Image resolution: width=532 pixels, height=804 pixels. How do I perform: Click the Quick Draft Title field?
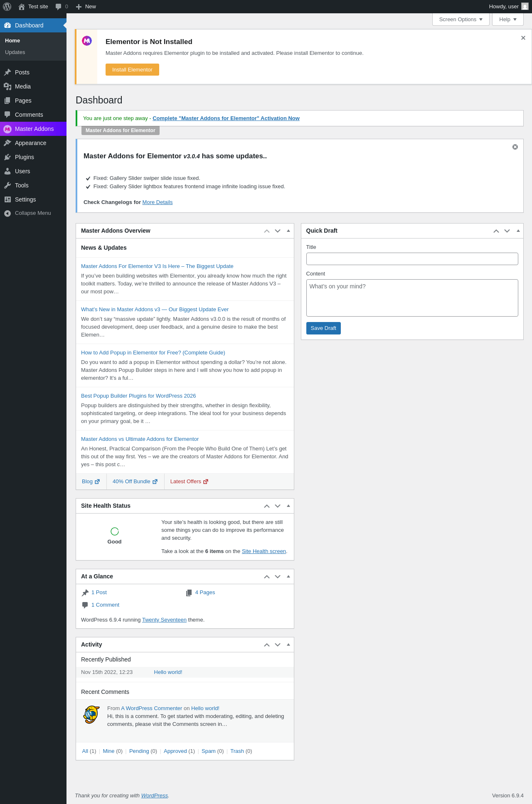click(x=412, y=259)
